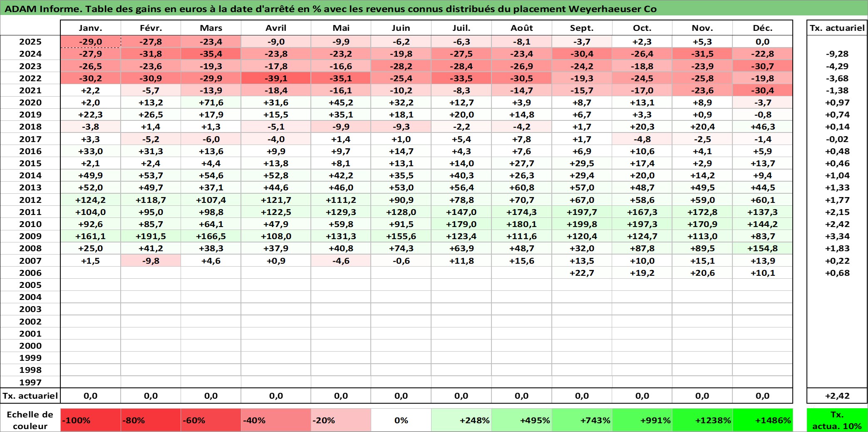
Task: Click cell +33,0 in the 2016 row
Action: (90, 151)
